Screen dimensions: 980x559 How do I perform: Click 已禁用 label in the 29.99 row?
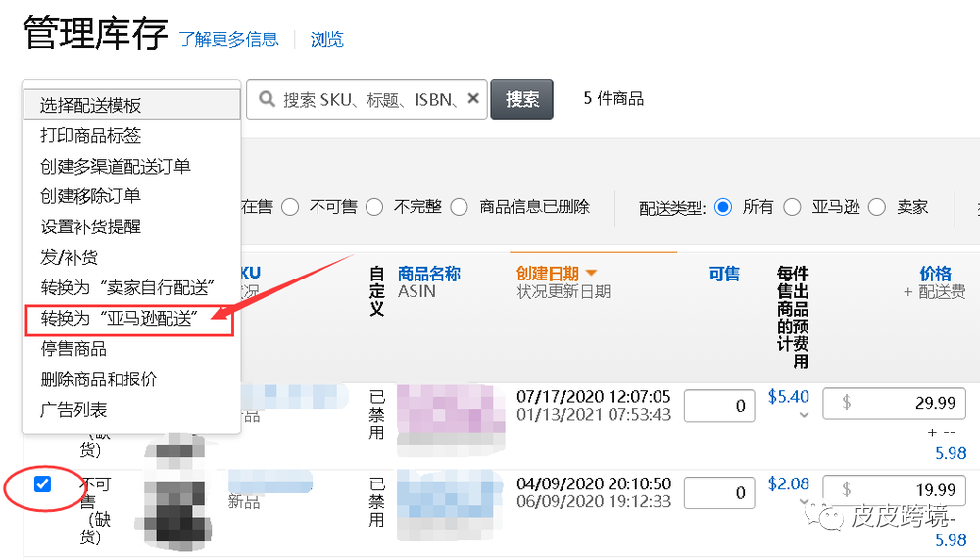[377, 415]
